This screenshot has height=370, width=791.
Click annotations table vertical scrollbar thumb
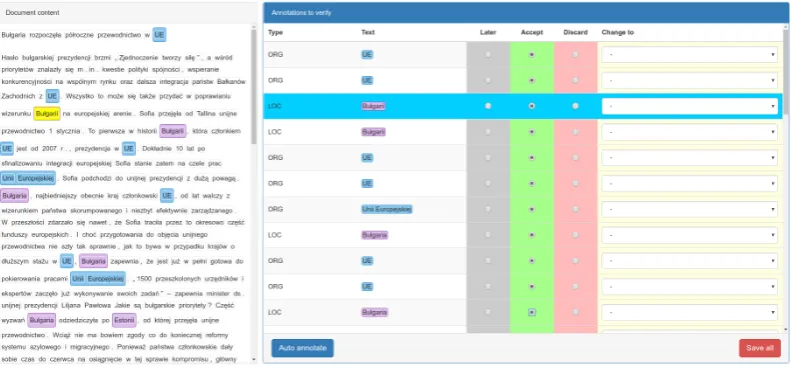786,73
